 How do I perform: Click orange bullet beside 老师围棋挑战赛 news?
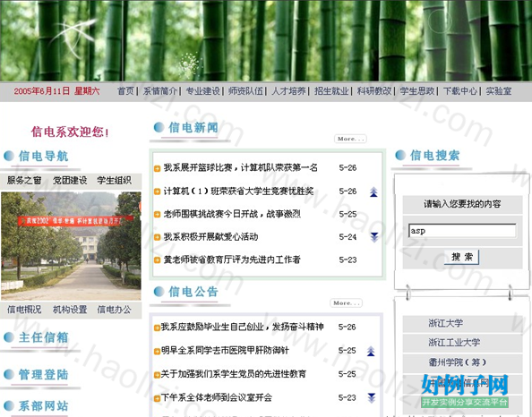point(157,215)
